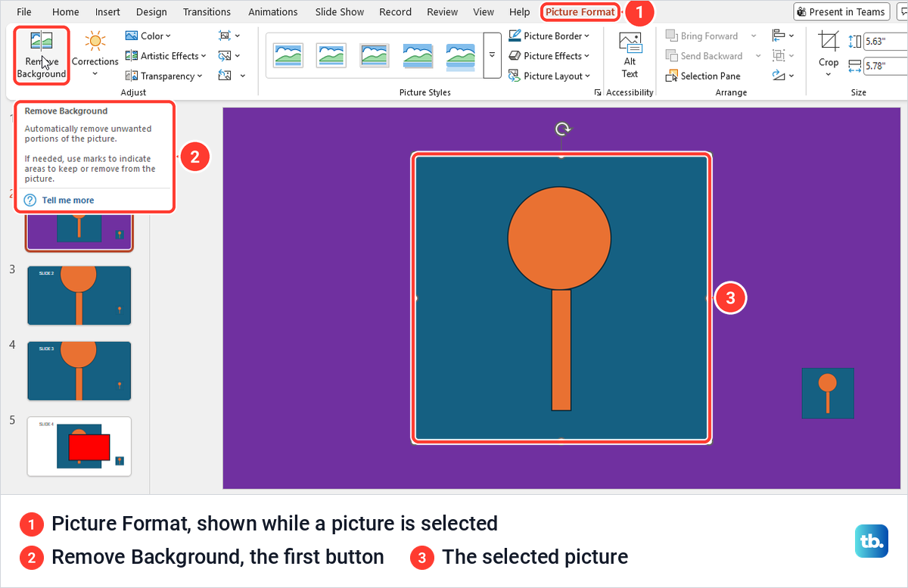Switch to the View tab
Image resolution: width=908 pixels, height=588 pixels.
coord(484,12)
